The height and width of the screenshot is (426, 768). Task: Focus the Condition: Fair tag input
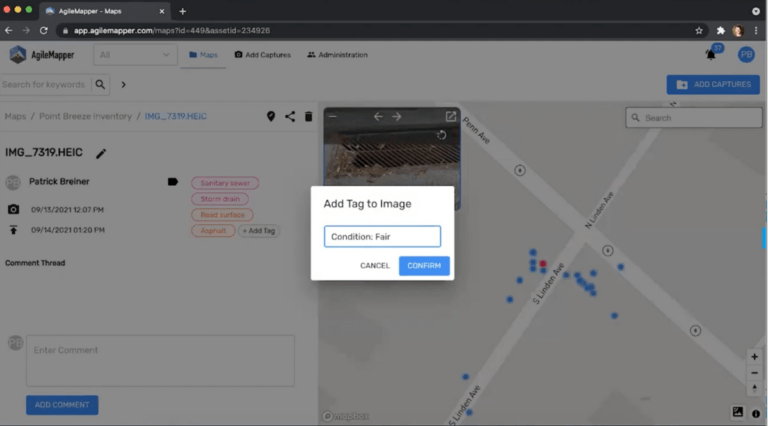tap(382, 237)
